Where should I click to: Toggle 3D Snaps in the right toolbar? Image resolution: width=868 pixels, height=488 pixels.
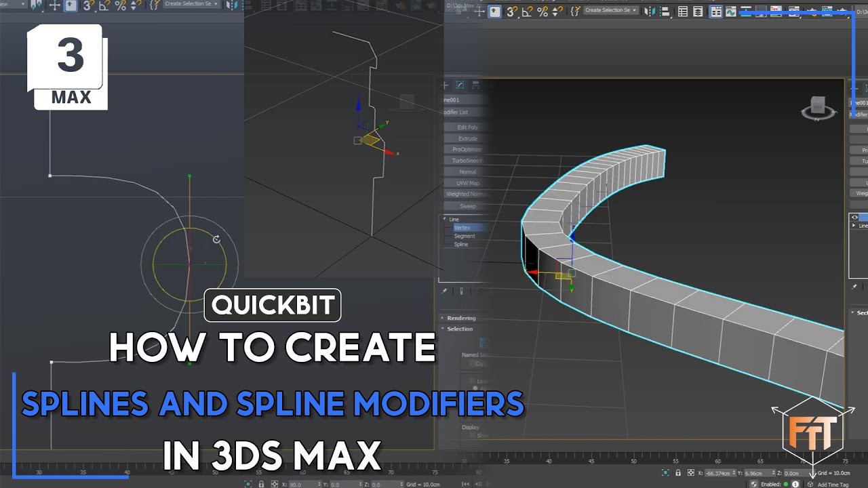(x=512, y=12)
